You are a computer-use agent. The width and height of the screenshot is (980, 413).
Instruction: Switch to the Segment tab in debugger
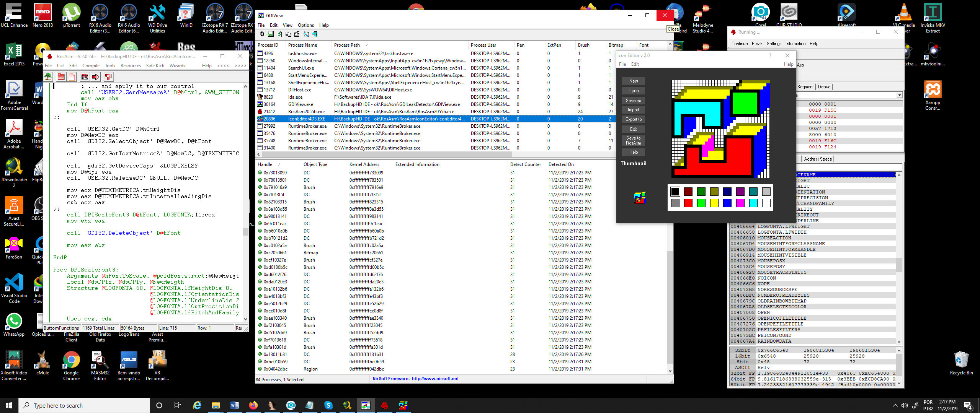(x=805, y=87)
